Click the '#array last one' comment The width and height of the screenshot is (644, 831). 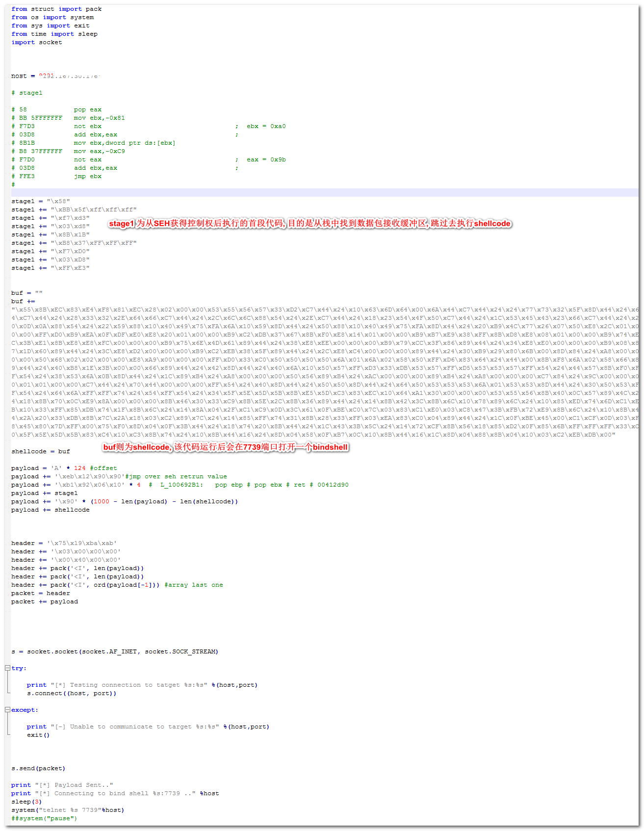194,585
